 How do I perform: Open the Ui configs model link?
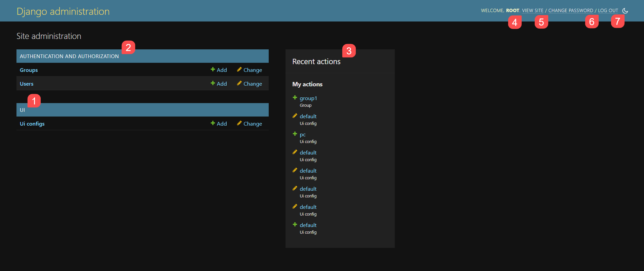[32, 124]
